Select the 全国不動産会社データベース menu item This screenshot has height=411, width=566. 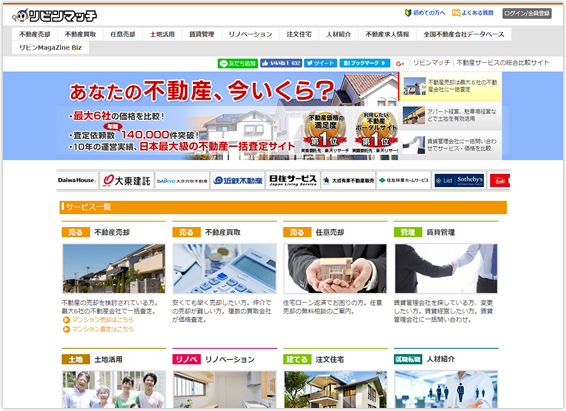click(464, 34)
